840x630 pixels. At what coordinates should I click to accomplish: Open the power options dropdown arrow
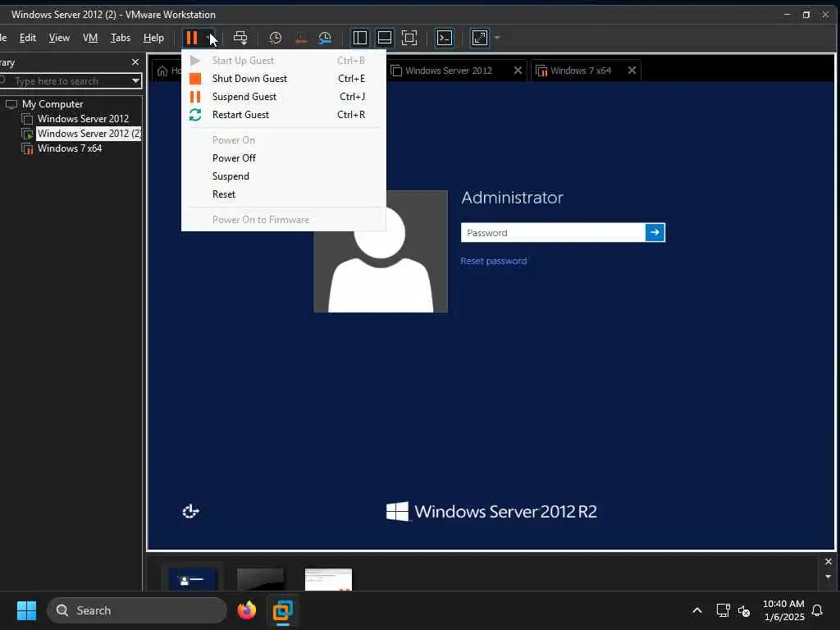(209, 38)
